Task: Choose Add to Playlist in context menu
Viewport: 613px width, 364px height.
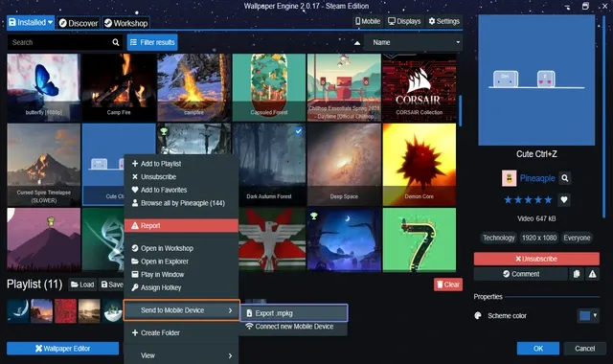Action: coord(181,164)
